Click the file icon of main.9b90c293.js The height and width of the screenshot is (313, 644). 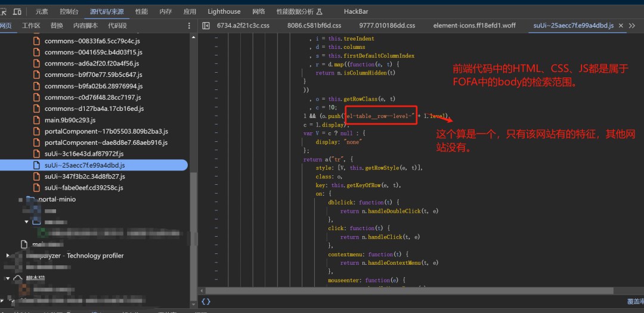[x=36, y=120]
